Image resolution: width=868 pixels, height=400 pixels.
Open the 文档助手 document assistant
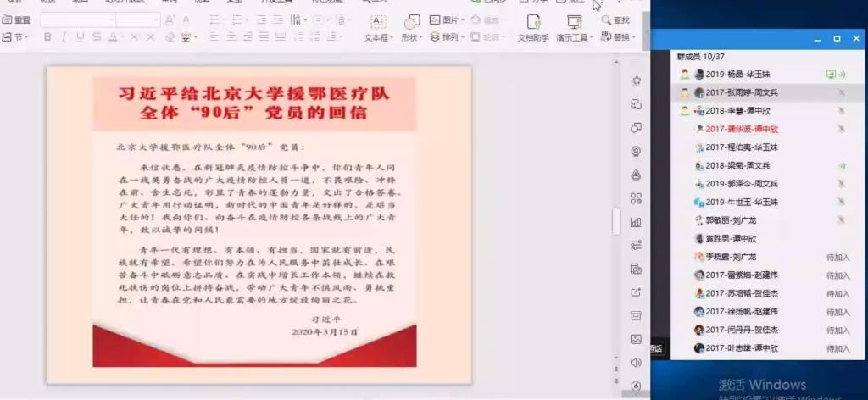(533, 28)
